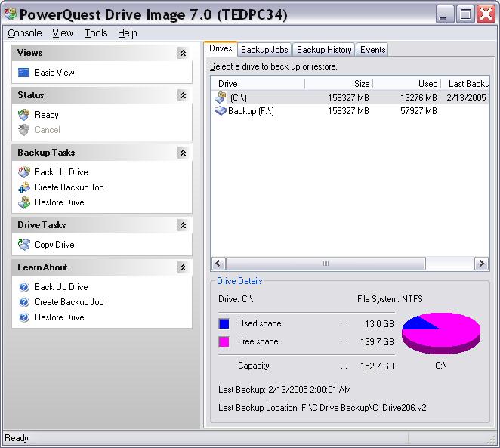Click the Back Up Drive task icon

tap(24, 172)
